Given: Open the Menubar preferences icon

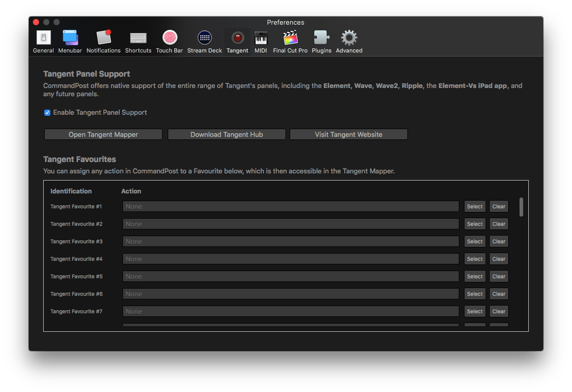Looking at the screenshot, I should pyautogui.click(x=70, y=38).
